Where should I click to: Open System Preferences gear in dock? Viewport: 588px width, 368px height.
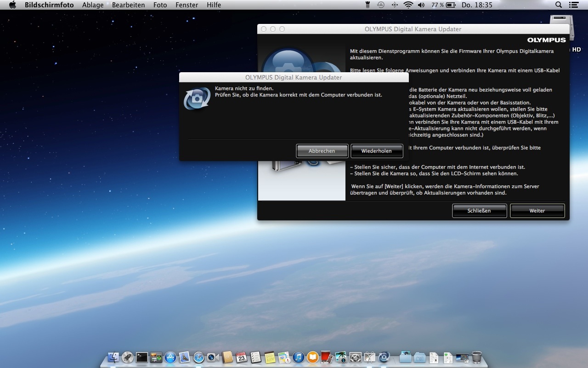point(356,357)
